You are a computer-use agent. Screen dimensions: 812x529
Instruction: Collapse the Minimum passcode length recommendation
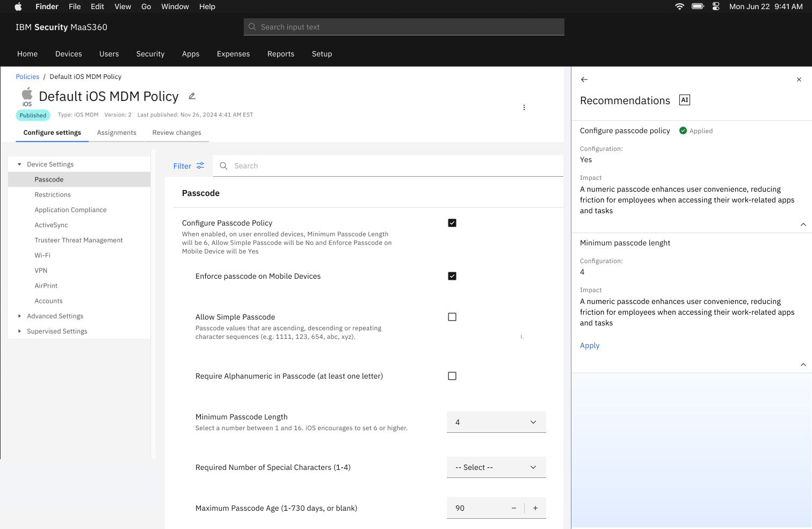coord(803,365)
